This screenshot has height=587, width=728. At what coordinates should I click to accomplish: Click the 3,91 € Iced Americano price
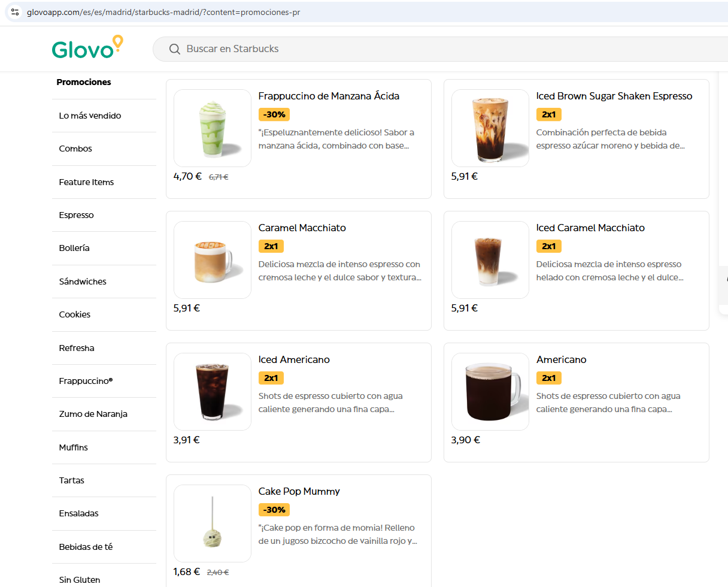(x=187, y=440)
